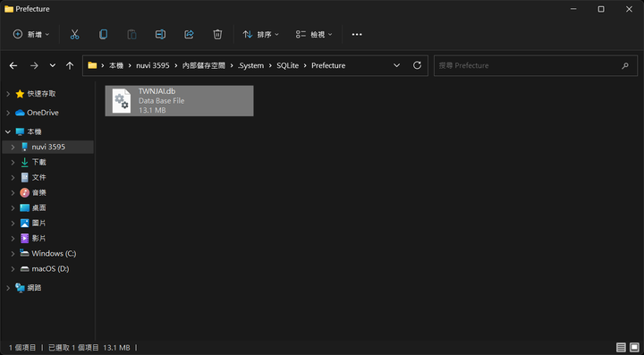This screenshot has height=355, width=644.
Task: Select nuvi 3595 device in sidebar
Action: [48, 147]
